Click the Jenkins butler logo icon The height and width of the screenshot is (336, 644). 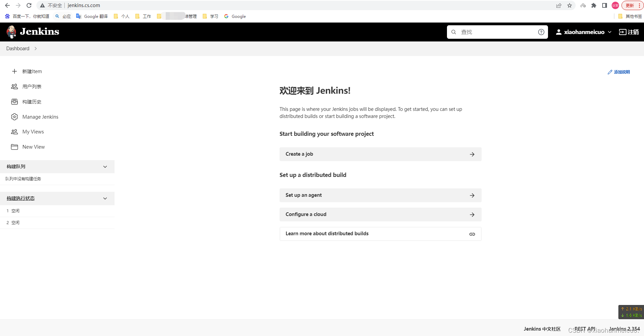click(x=11, y=32)
